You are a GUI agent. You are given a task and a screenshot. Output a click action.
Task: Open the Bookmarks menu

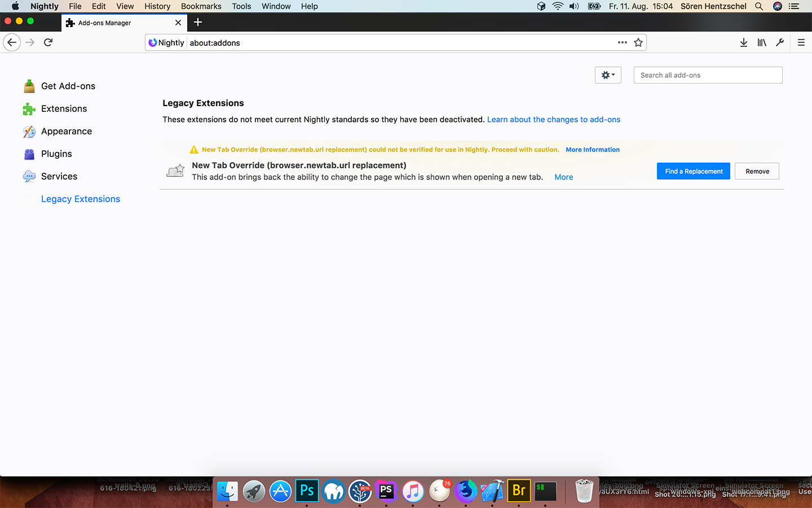[201, 6]
